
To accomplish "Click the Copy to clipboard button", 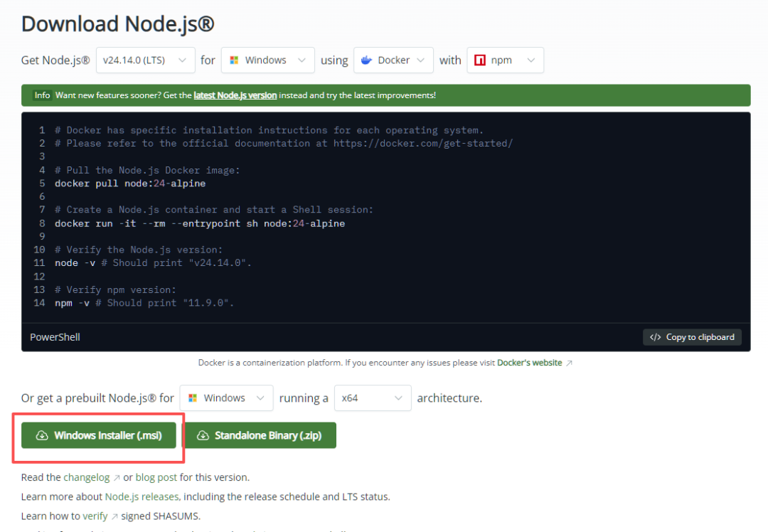I will [692, 337].
